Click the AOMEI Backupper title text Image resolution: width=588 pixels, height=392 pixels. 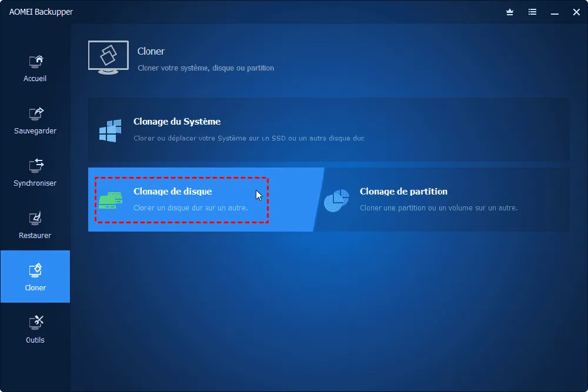[x=42, y=12]
